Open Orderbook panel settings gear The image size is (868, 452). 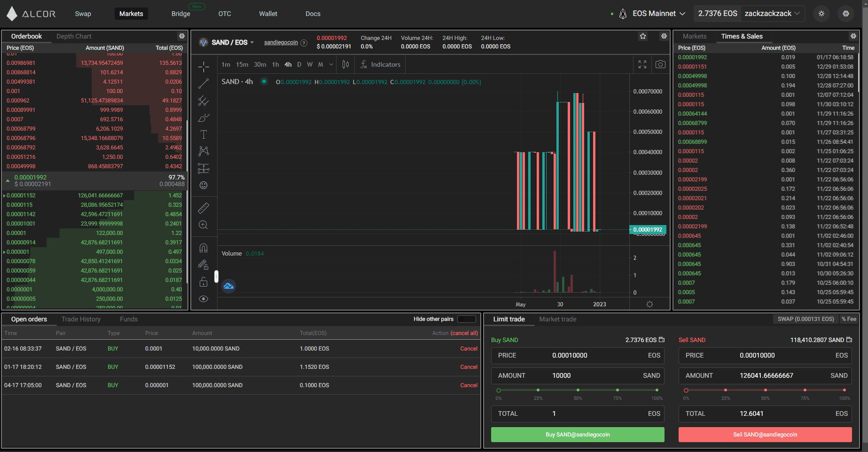click(181, 36)
